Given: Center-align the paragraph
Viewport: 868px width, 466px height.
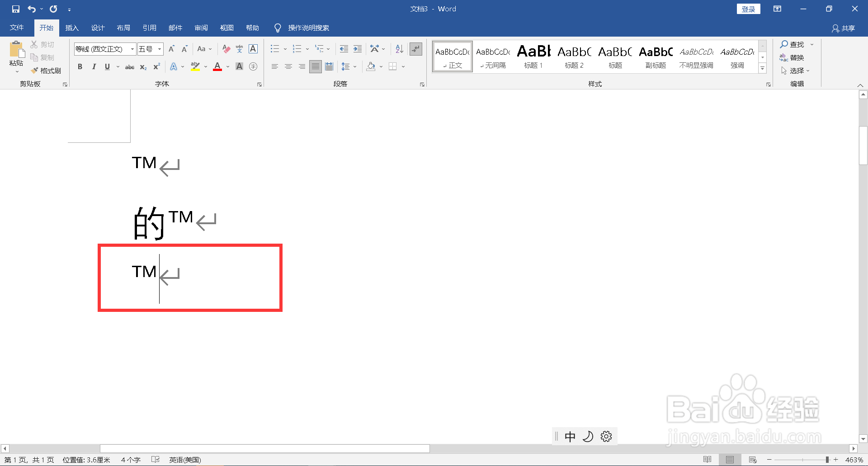Looking at the screenshot, I should coord(288,66).
